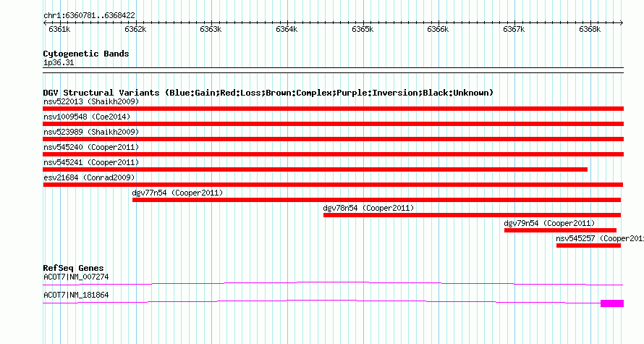Click the ACOT7 NM_007274 intron line
The height and width of the screenshot is (344, 644).
point(333,283)
